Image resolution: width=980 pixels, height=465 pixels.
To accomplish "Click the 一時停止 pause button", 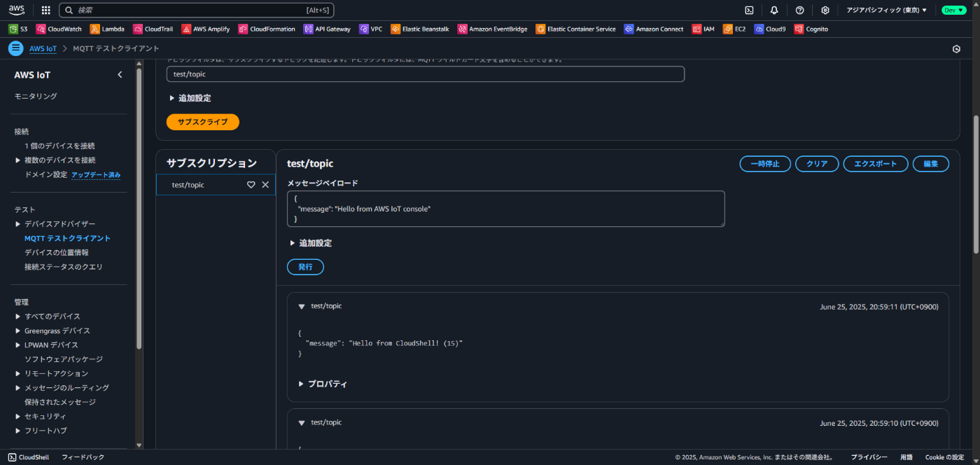I will 765,164.
